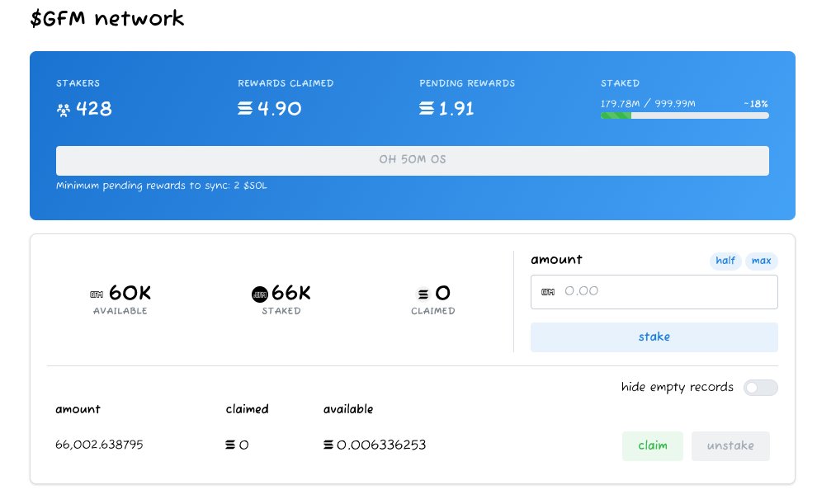Click the 4.90 rewards claimed value
The image size is (817, 504).
(x=279, y=109)
